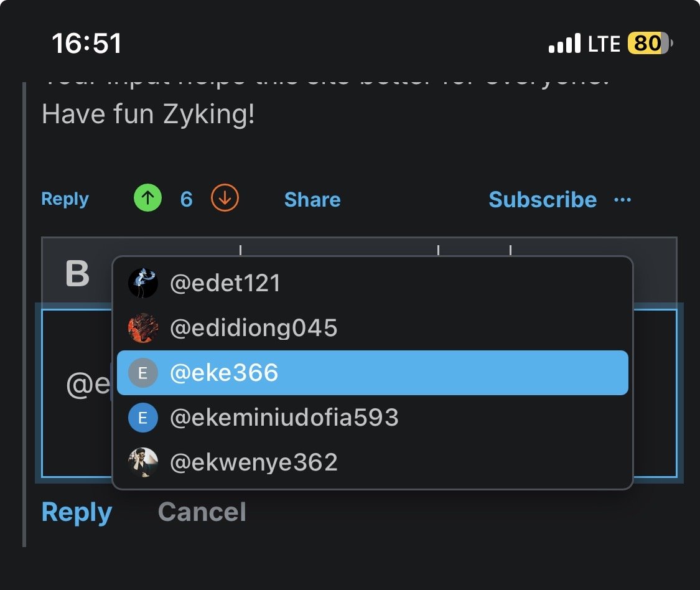Click the Reply link under the comment
Screen dimensions: 700x590
coord(65,199)
